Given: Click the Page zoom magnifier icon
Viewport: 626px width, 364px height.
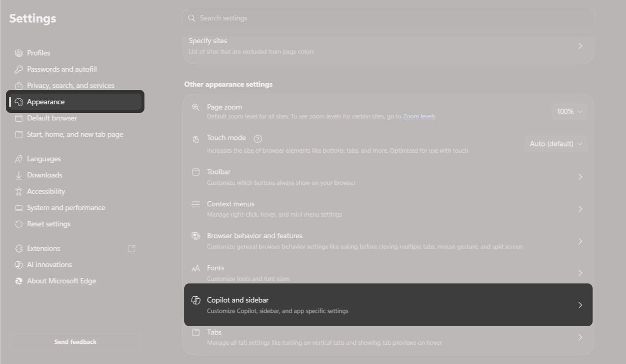Looking at the screenshot, I should (x=196, y=107).
